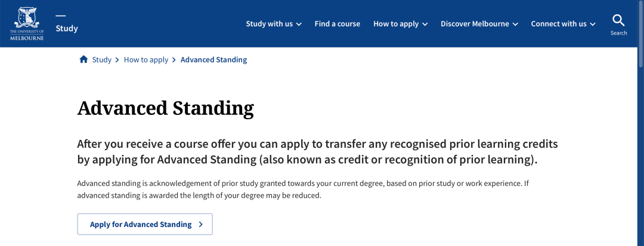Viewport: 644px width, 246px height.
Task: Click the page vertical scrollbar
Action: coord(640,123)
